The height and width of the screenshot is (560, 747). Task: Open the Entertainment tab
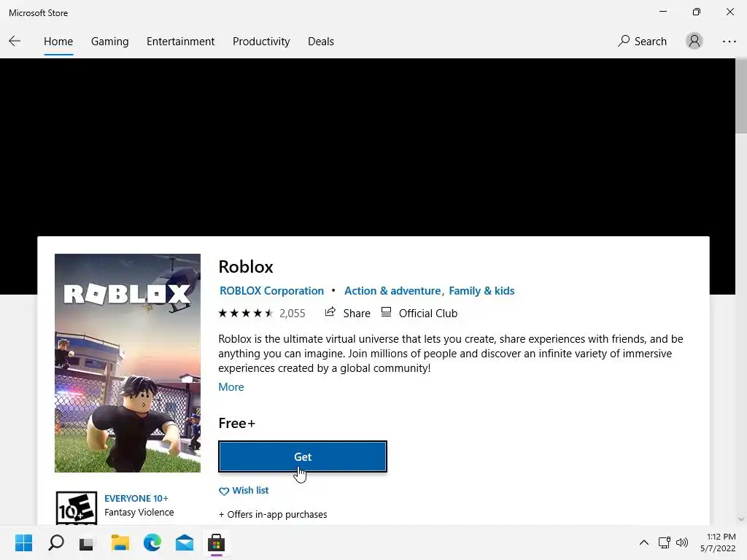[181, 42]
